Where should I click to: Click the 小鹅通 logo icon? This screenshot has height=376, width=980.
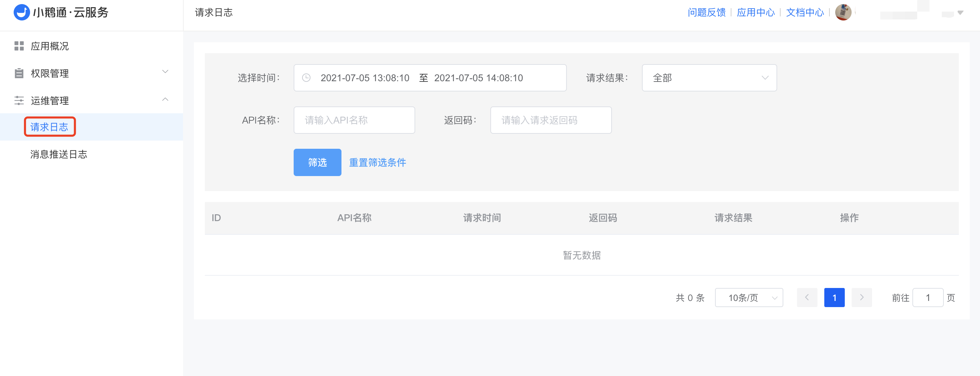21,12
